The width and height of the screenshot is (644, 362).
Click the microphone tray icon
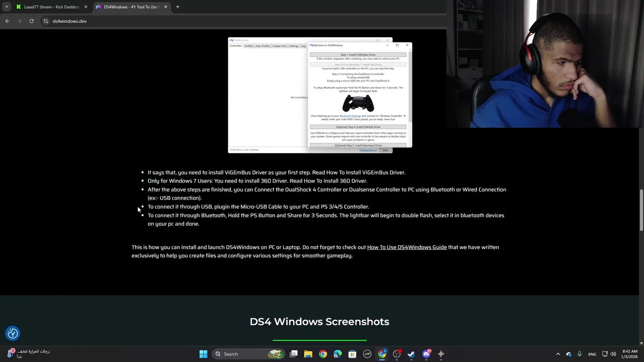click(x=580, y=354)
